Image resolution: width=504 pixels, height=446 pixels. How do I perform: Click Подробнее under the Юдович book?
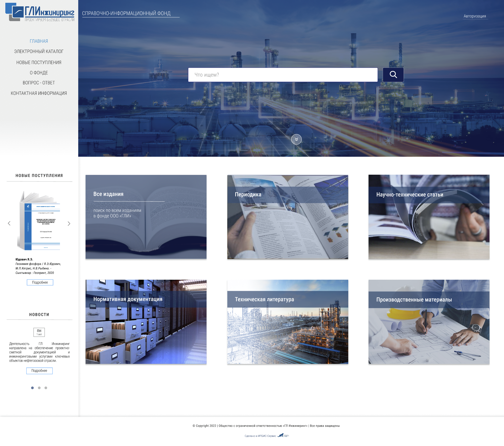40,283
